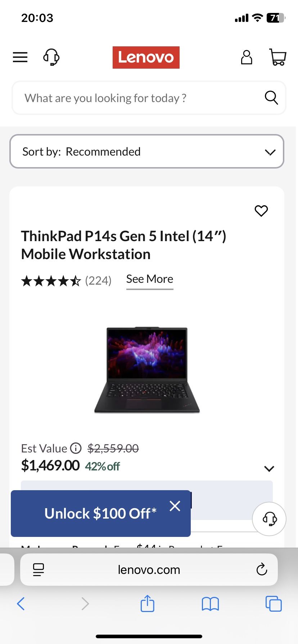Open the ThinkPad P14s laptop image
This screenshot has height=644, width=298.
click(x=147, y=370)
